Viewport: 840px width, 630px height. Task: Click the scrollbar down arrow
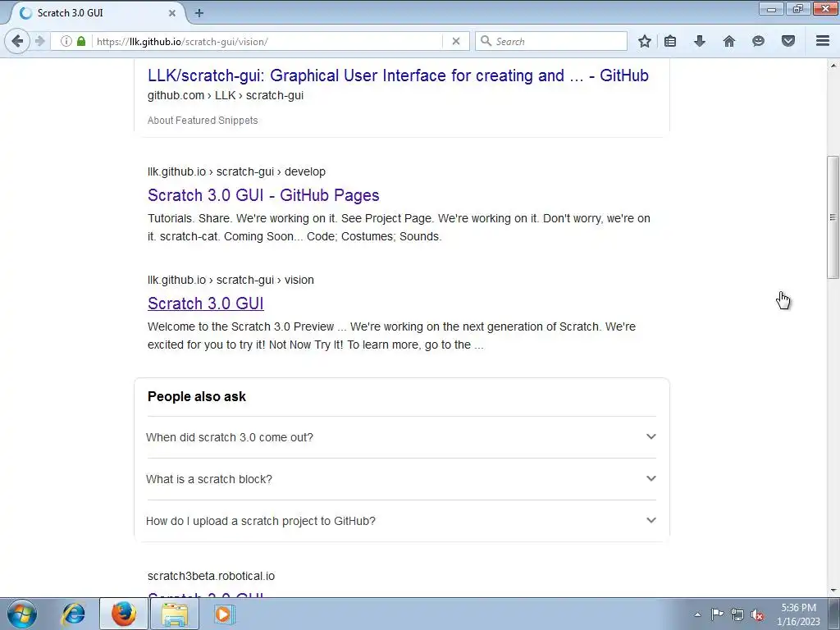point(833,591)
